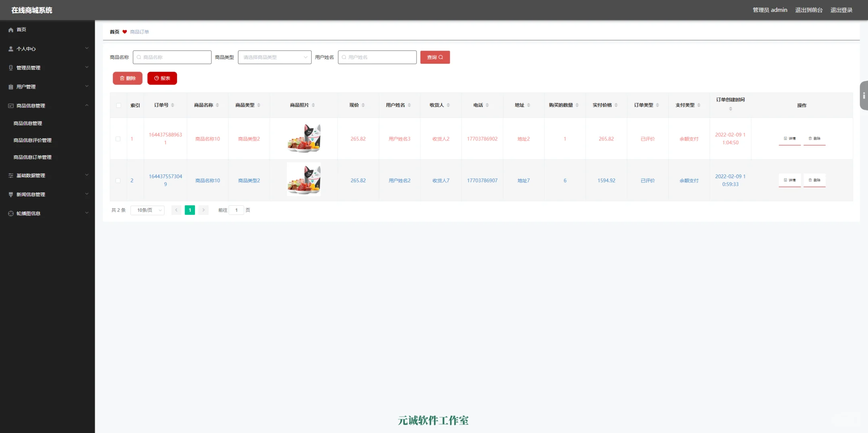The width and height of the screenshot is (868, 433).
Task: Toggle the select-all header checkbox
Action: 118,105
